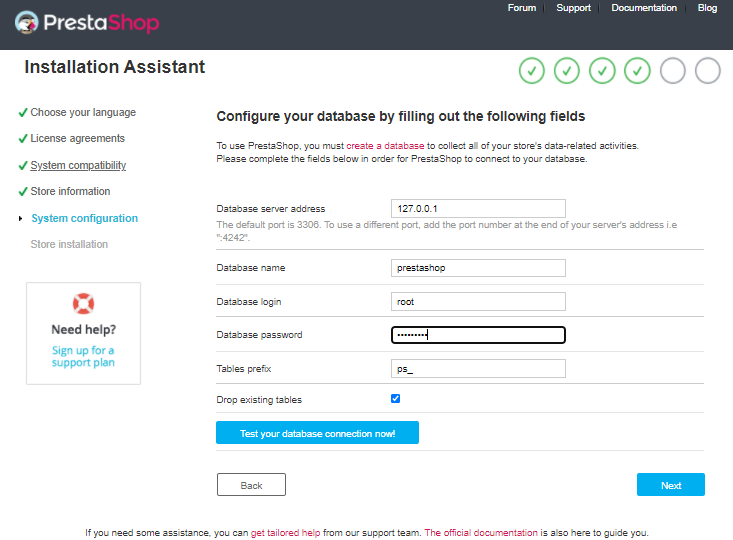The width and height of the screenshot is (733, 540).
Task: Click the third completed step checkmark circle
Action: pos(602,71)
